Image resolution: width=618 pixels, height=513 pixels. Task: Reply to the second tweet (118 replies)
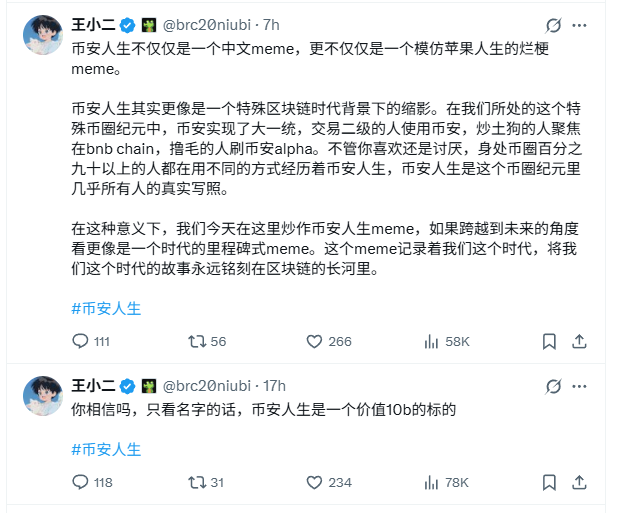82,482
